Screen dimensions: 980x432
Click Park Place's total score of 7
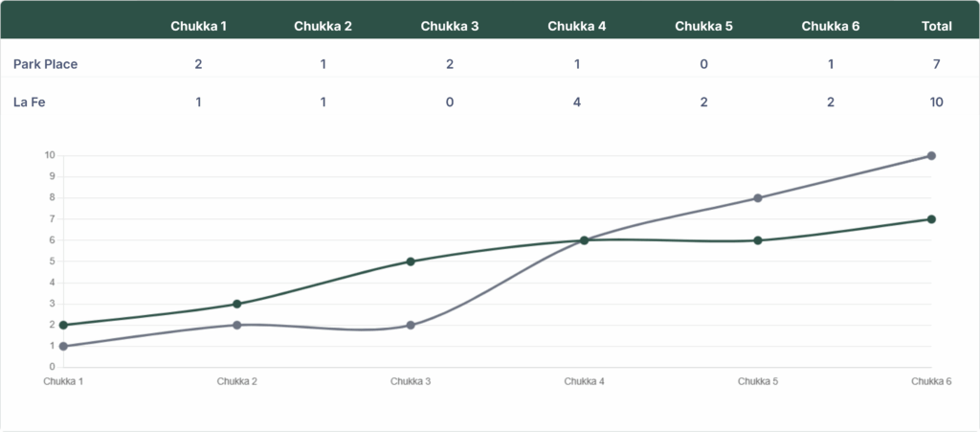pos(936,64)
